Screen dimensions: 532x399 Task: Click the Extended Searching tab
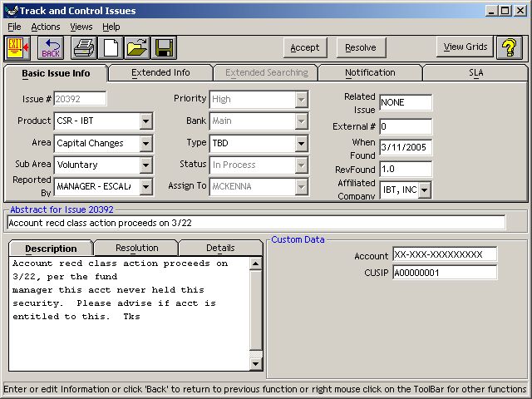(x=266, y=72)
